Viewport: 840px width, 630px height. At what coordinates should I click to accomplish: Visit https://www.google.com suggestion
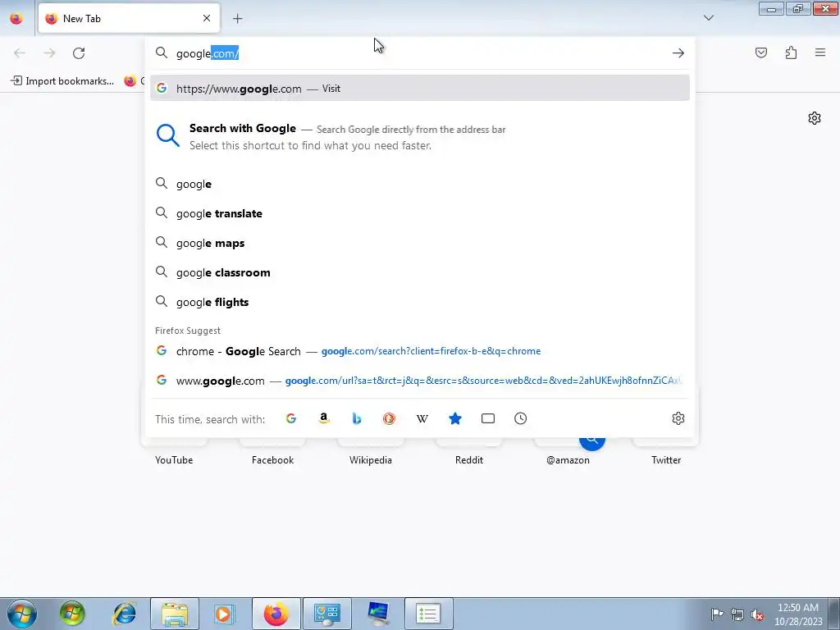(419, 88)
